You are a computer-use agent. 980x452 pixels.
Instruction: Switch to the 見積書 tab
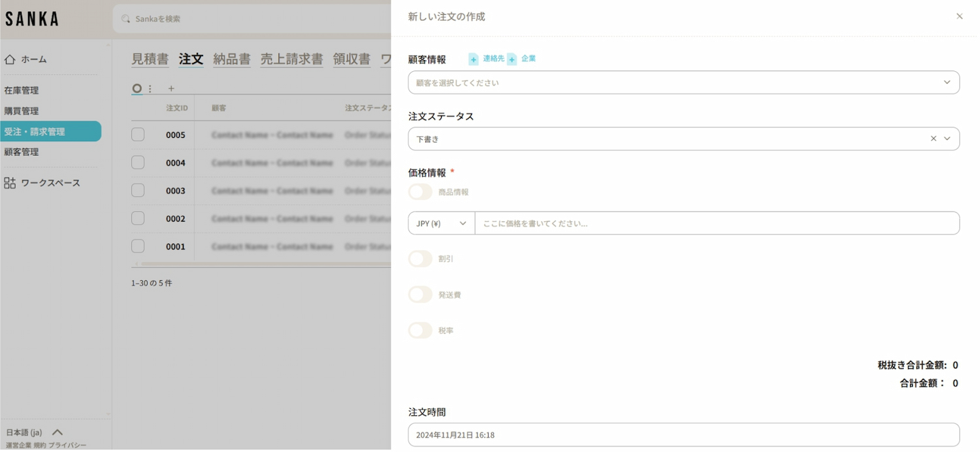(x=150, y=59)
